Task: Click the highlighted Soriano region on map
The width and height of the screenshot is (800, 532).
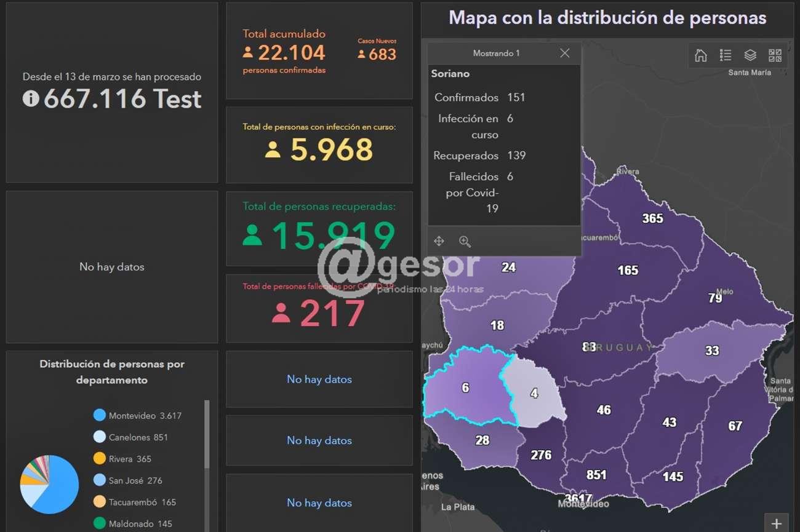Action: (465, 387)
